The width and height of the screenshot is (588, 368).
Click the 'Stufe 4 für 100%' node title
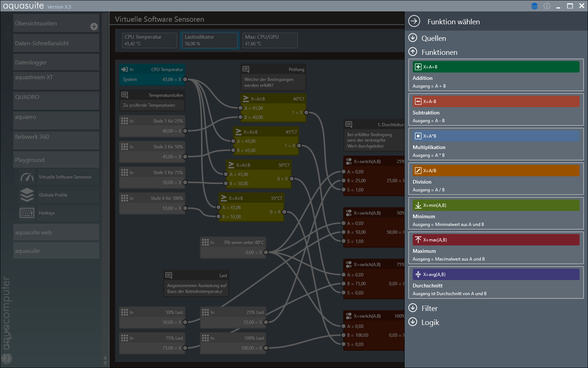167,198
